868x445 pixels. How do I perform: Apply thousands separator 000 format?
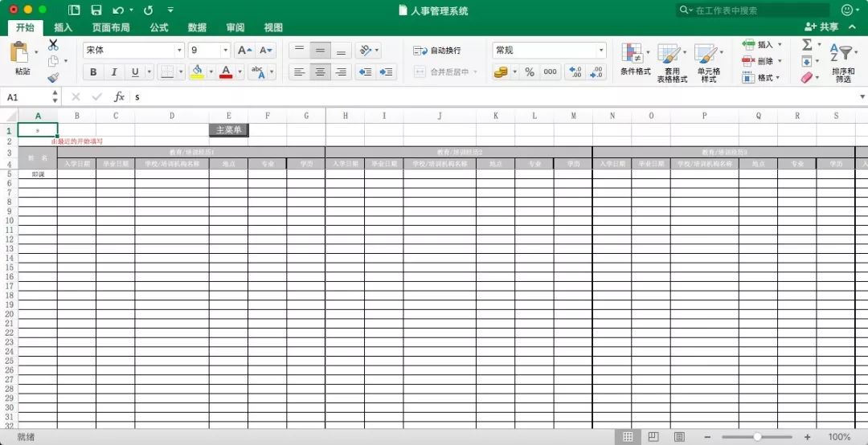[550, 72]
